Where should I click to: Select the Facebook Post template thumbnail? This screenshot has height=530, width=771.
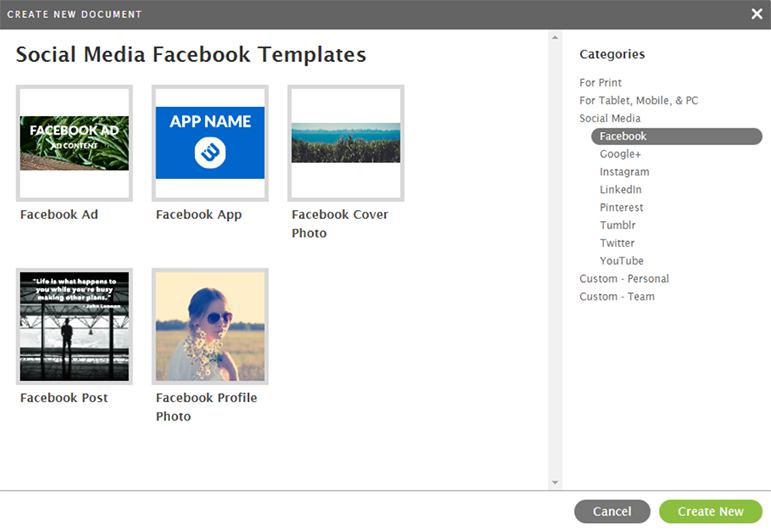[x=74, y=326]
